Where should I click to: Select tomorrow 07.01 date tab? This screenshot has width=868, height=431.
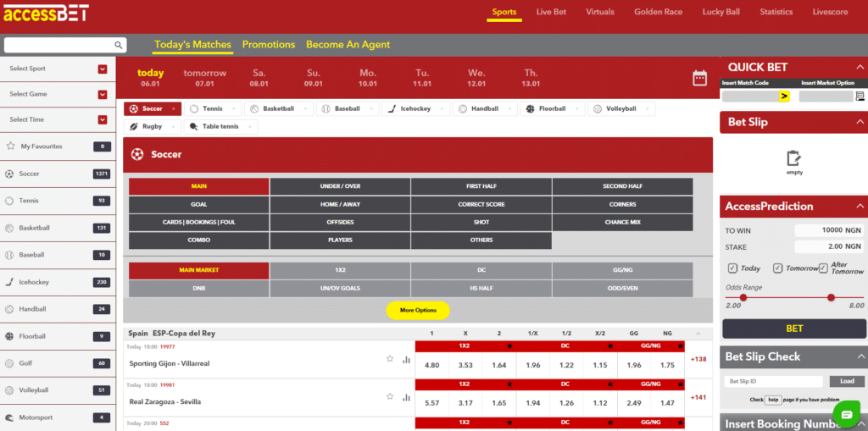point(205,78)
